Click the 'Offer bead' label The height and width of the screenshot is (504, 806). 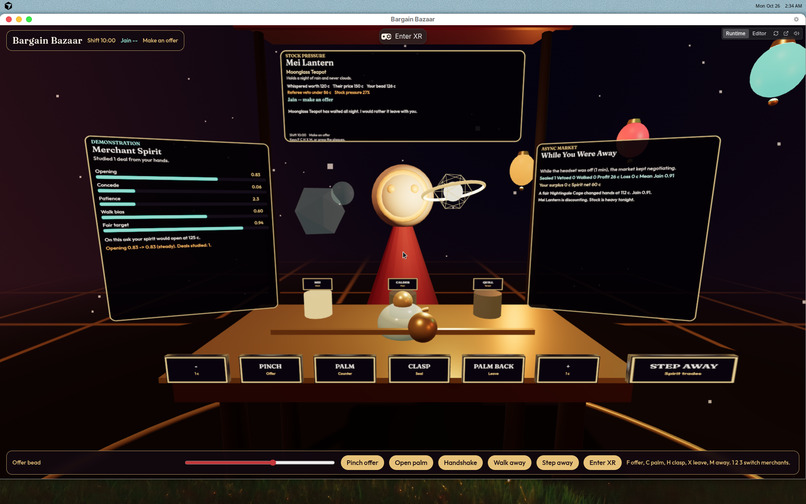27,462
